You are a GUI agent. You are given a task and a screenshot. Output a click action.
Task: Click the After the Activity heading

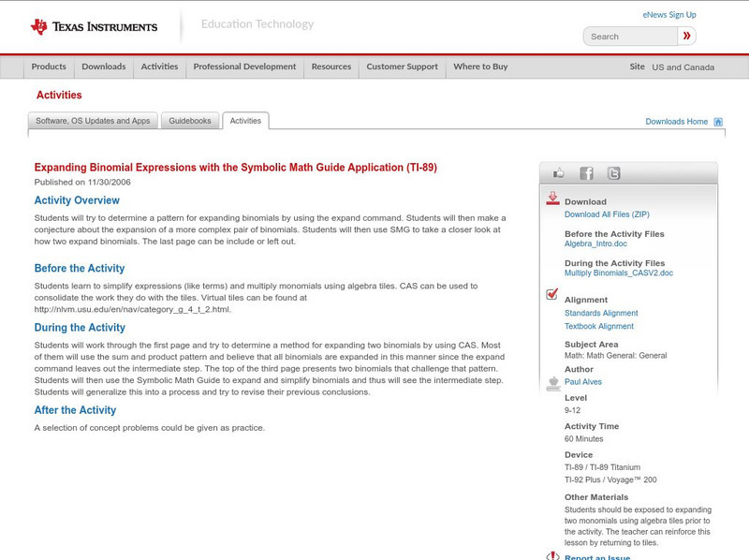click(75, 410)
